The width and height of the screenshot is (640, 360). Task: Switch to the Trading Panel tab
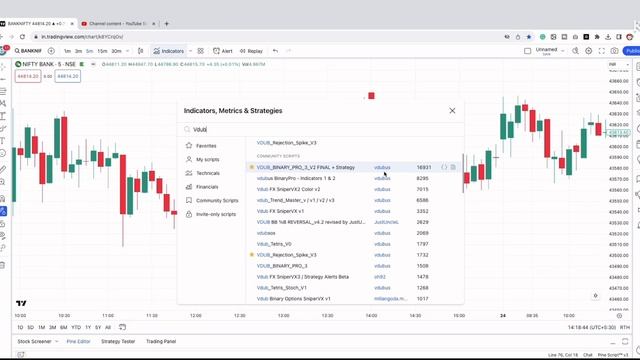161,341
